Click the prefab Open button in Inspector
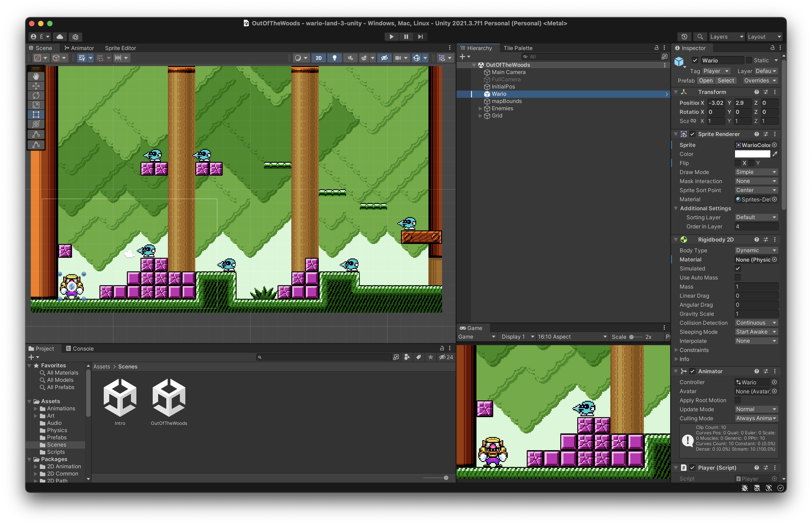The image size is (812, 526). point(706,80)
